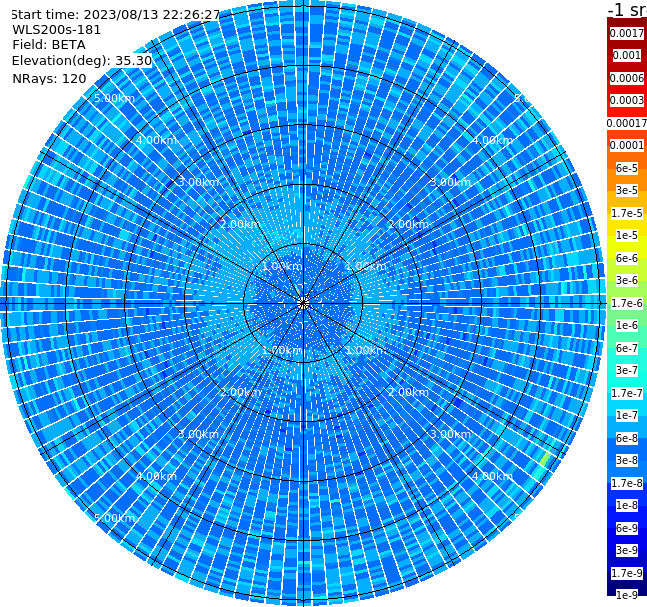
Task: Click the NRays: 120 label
Action: 49,78
